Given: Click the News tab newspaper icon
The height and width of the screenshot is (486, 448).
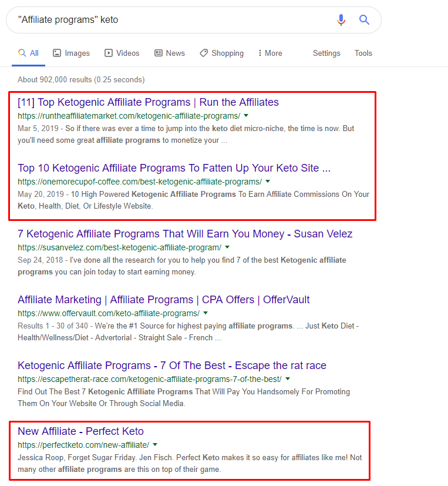Looking at the screenshot, I should click(158, 53).
